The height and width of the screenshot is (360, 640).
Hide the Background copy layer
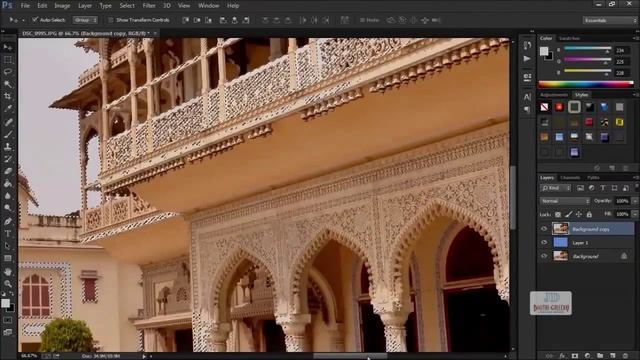[544, 229]
